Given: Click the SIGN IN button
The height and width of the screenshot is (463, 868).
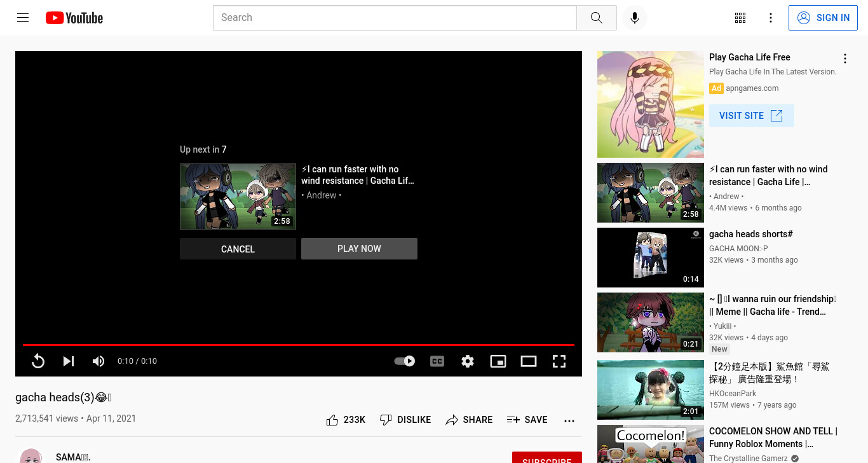Looking at the screenshot, I should point(823,18).
